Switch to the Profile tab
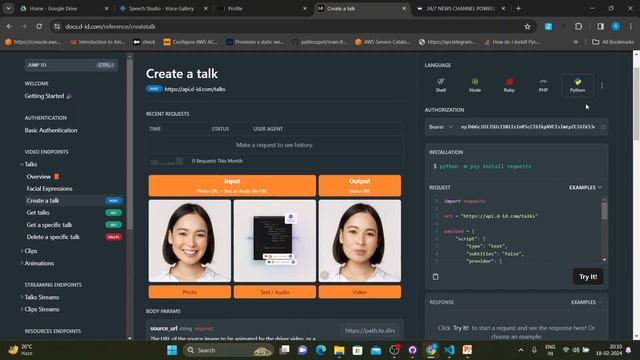 pyautogui.click(x=262, y=8)
